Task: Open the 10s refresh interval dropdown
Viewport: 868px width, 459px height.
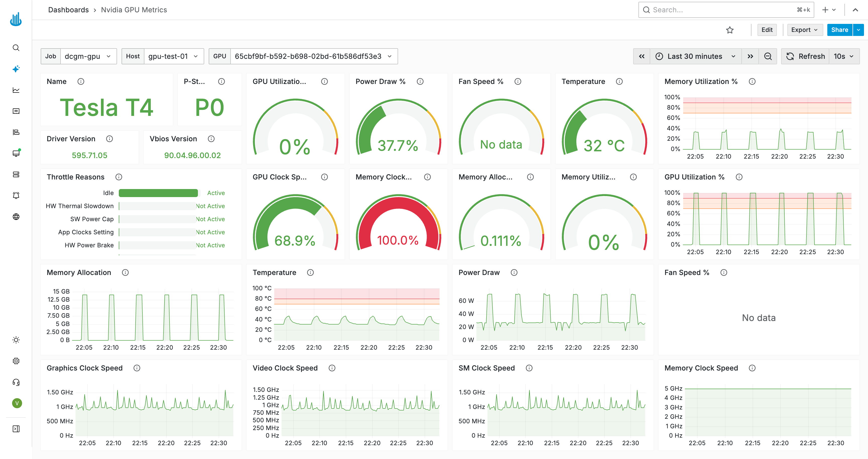Action: [844, 56]
